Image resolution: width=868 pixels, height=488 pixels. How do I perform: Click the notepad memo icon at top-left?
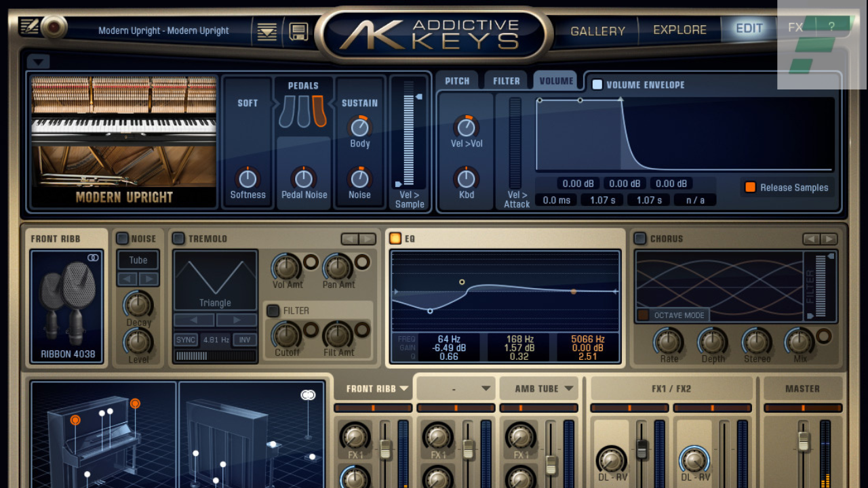30,26
